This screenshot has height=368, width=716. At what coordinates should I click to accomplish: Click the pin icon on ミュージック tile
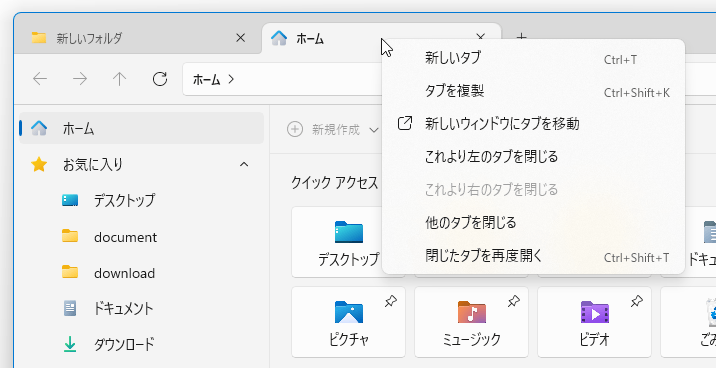(x=514, y=301)
